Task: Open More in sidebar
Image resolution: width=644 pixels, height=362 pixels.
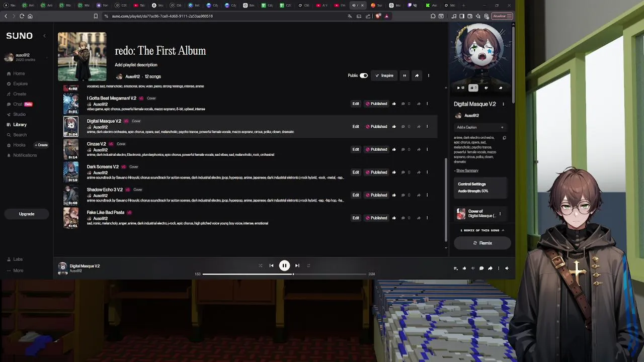Action: (15, 270)
